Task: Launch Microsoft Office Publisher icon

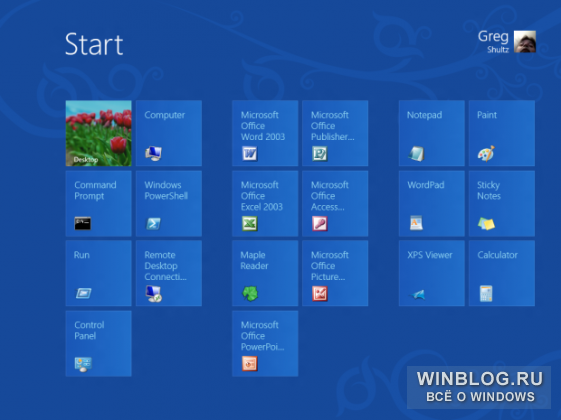Action: (x=319, y=154)
